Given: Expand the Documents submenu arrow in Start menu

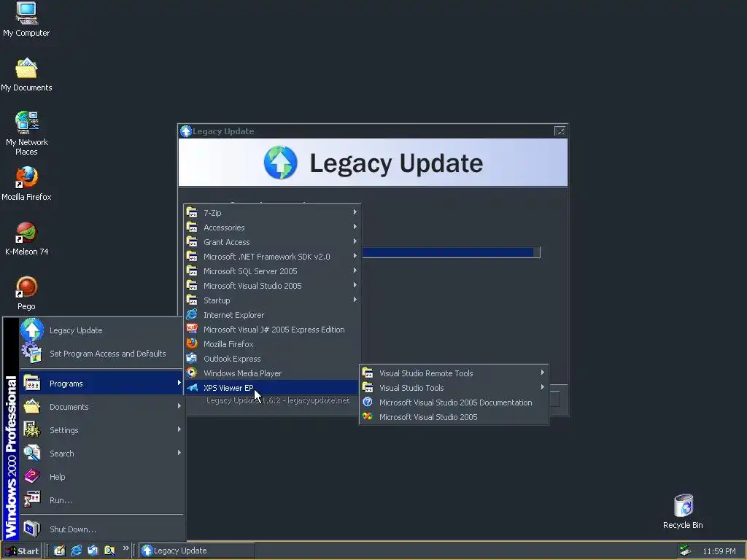Looking at the screenshot, I should click(x=179, y=406).
